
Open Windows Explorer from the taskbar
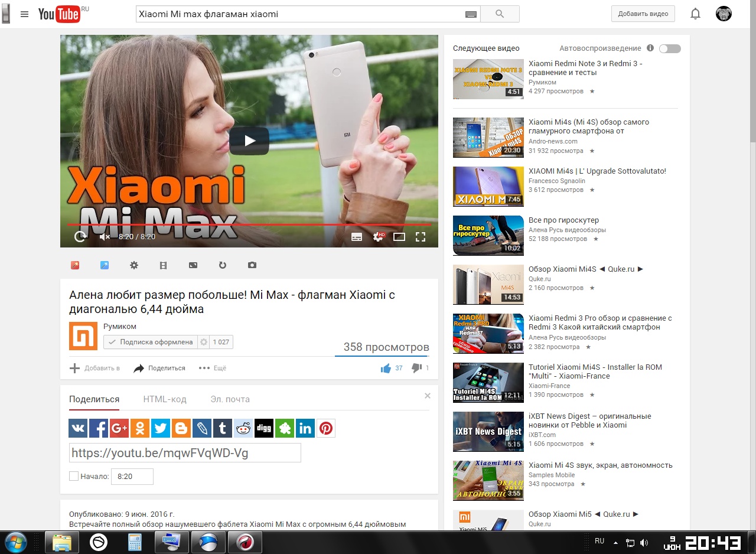[62, 542]
